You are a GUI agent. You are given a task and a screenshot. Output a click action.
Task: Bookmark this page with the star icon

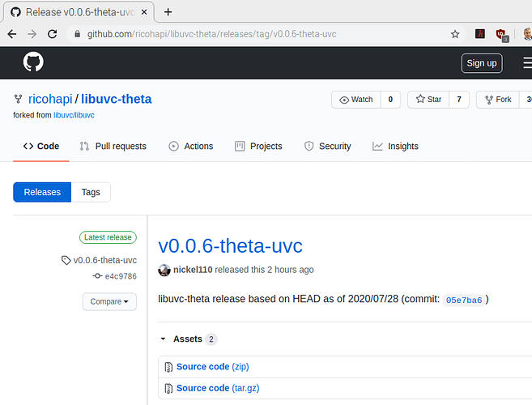point(455,34)
